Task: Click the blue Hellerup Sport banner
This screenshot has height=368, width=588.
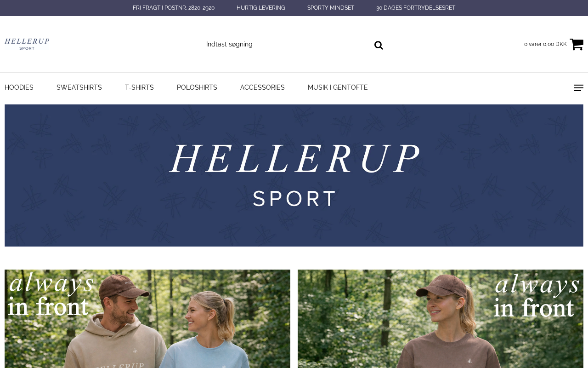Action: [x=294, y=175]
